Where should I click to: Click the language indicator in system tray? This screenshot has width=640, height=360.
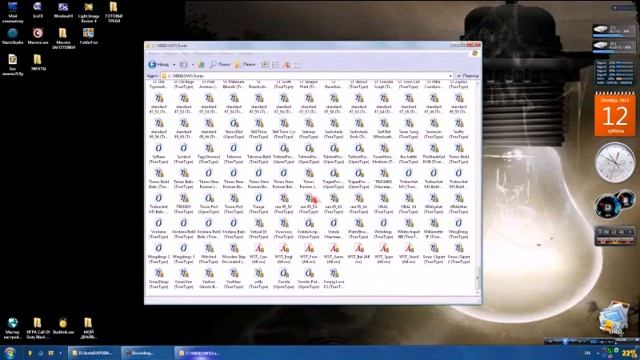[588, 353]
